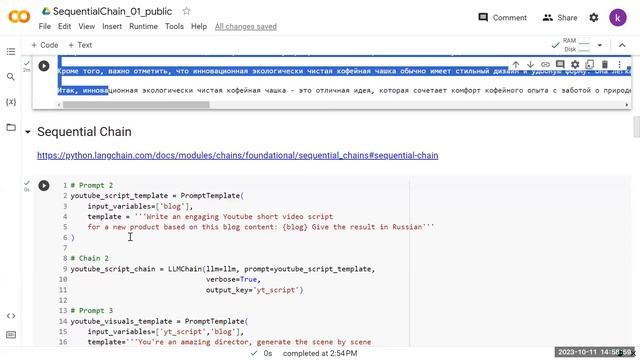The width and height of the screenshot is (640, 360).
Task: Open more cell actions menu
Action: (x=620, y=64)
